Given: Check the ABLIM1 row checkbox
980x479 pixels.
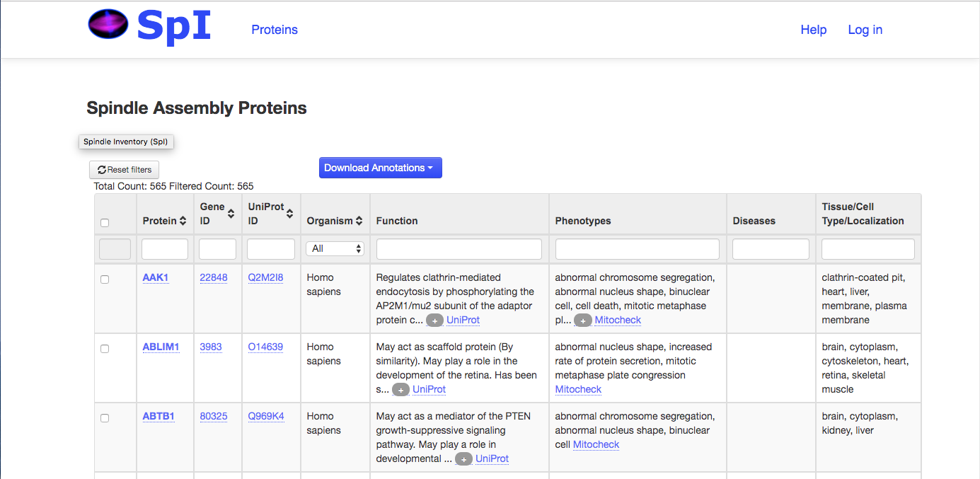Looking at the screenshot, I should (x=105, y=349).
